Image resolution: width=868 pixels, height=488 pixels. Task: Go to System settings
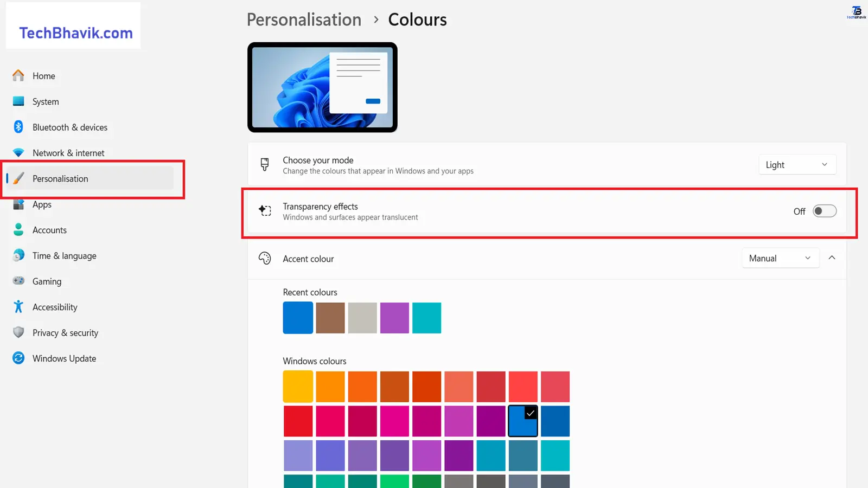coord(46,101)
